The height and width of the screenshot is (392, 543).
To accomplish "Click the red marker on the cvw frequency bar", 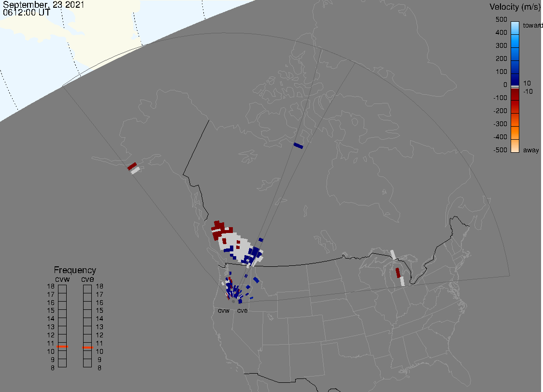I will pyautogui.click(x=62, y=347).
